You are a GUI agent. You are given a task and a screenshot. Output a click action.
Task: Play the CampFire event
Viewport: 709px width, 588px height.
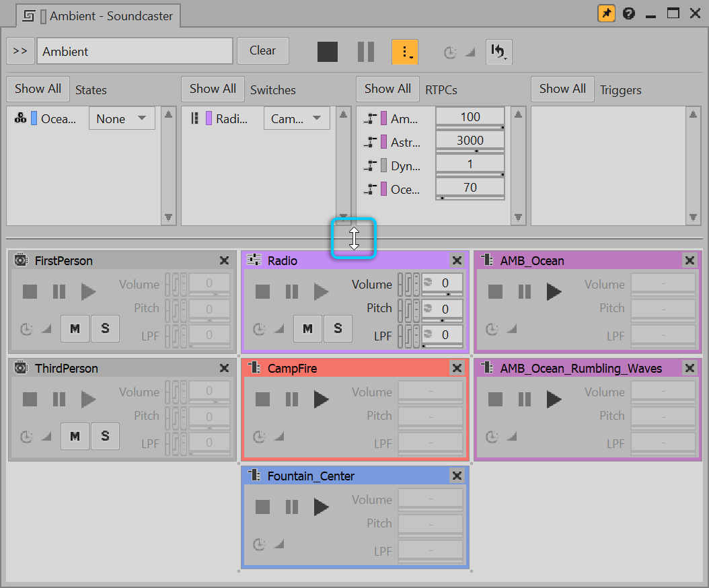(x=322, y=399)
